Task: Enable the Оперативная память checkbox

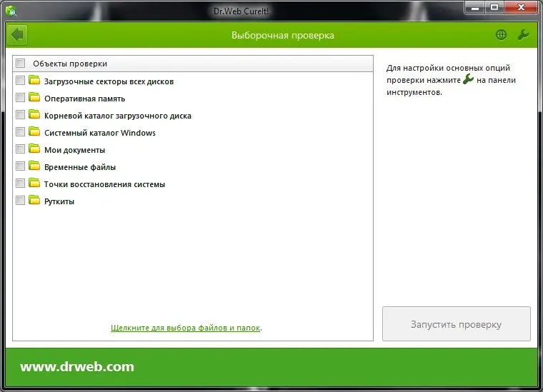Action: click(x=21, y=98)
